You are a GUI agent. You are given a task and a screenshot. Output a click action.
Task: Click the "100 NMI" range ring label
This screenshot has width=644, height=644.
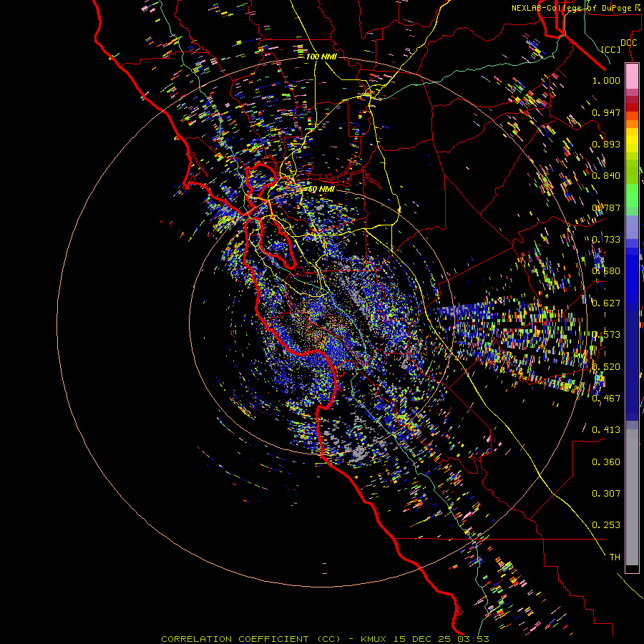(x=321, y=57)
